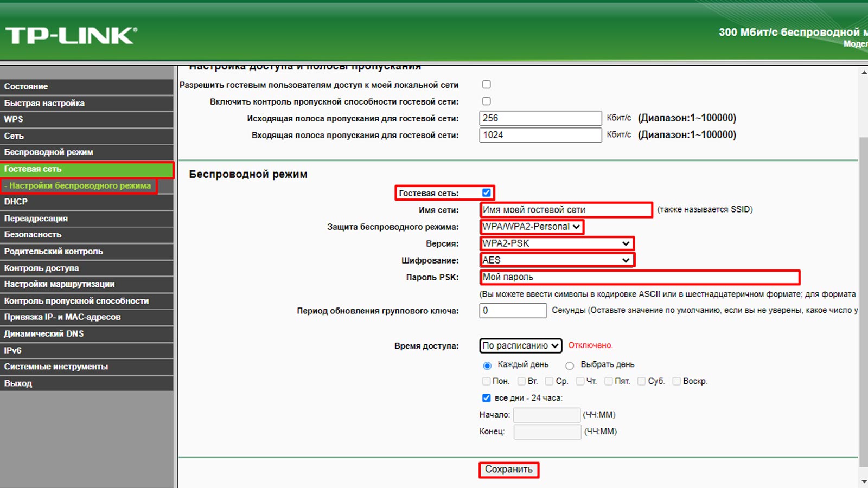Viewport: 868px width, 488px height.
Task: Open Родительский контроль in sidebar
Action: point(54,252)
